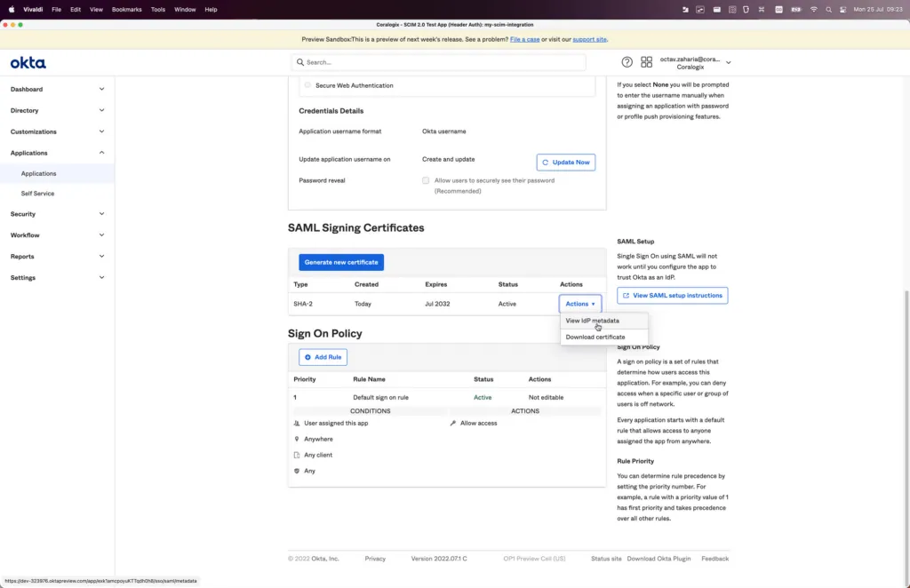Enable the password reveal checkbox
Viewport: 910px width, 588px height.
pyautogui.click(x=426, y=180)
